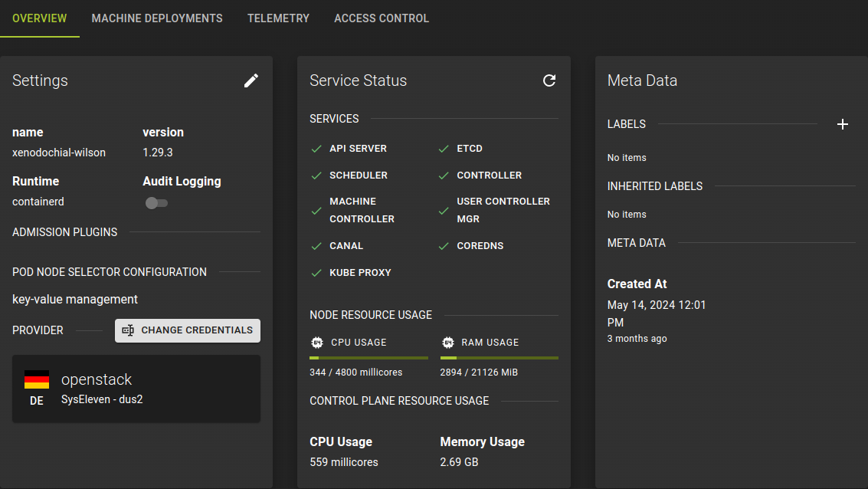The image size is (868, 489).
Task: Edit cluster settings with the pencil icon
Action: pos(251,80)
